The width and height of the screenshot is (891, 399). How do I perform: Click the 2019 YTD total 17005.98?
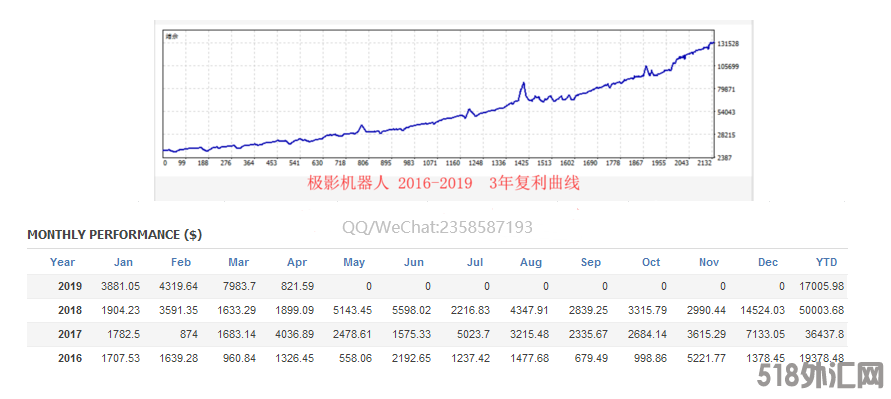(x=821, y=286)
